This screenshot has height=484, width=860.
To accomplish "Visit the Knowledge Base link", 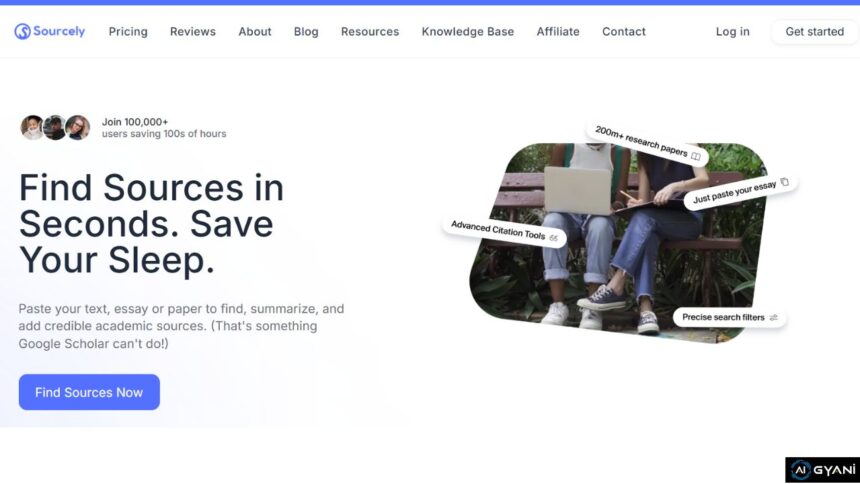I will pos(468,32).
